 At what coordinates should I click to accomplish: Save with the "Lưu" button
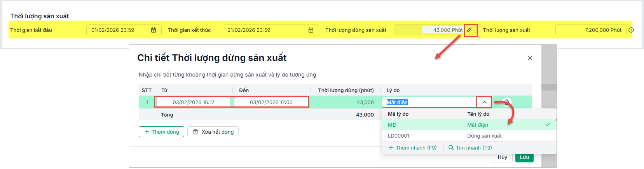coord(524,157)
